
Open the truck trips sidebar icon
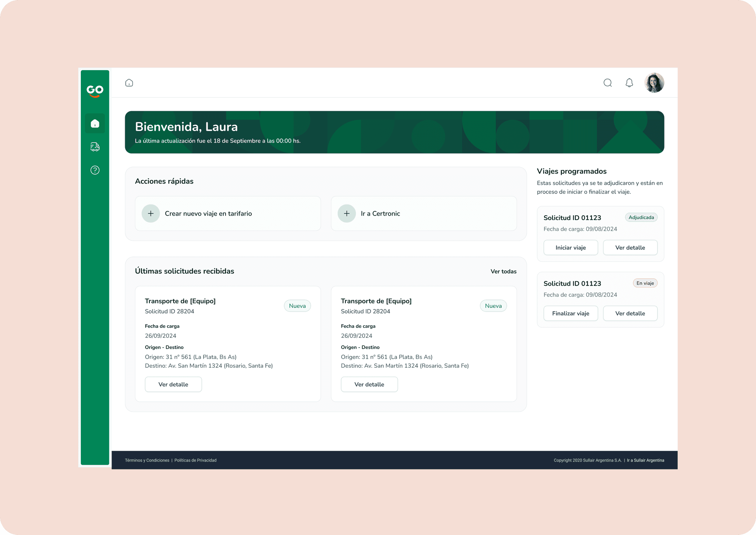[95, 147]
